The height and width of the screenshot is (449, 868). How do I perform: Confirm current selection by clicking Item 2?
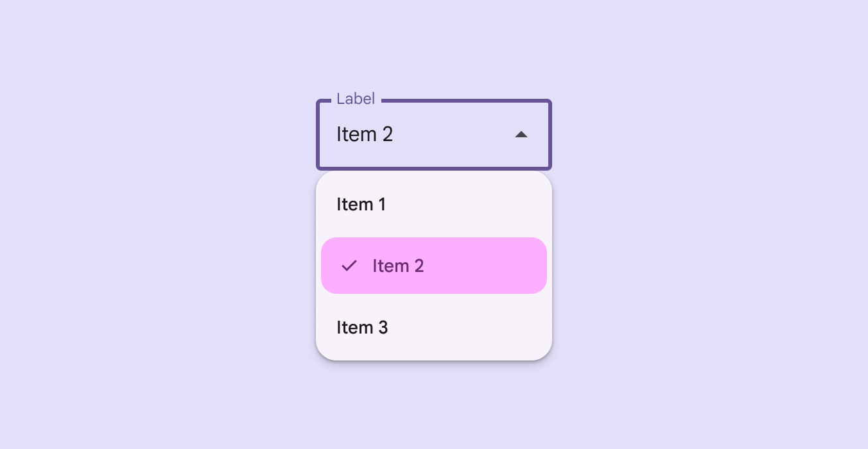[398, 265]
